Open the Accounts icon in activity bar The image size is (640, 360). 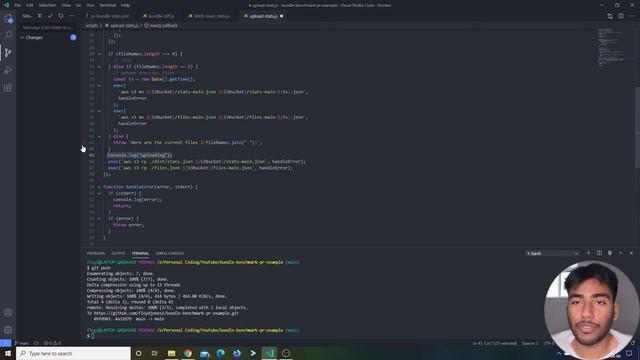(x=8, y=313)
